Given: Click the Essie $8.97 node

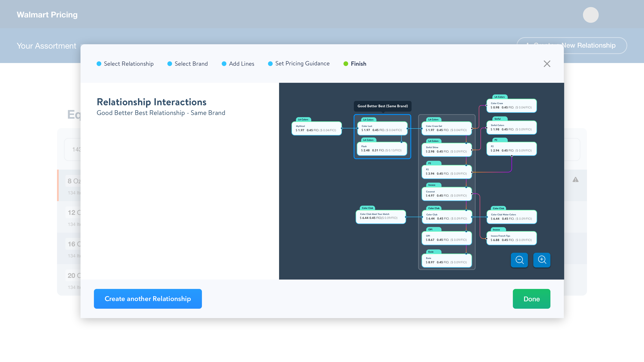Looking at the screenshot, I should [446, 260].
